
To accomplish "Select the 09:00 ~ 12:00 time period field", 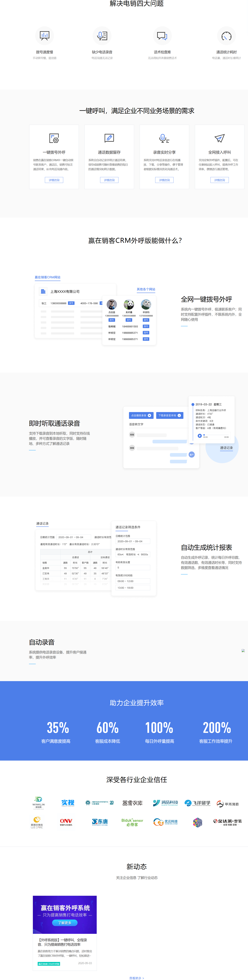I will pos(133,581).
